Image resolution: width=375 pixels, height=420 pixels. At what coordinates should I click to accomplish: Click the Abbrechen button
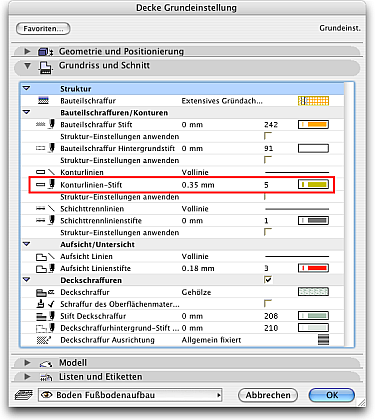point(268,395)
